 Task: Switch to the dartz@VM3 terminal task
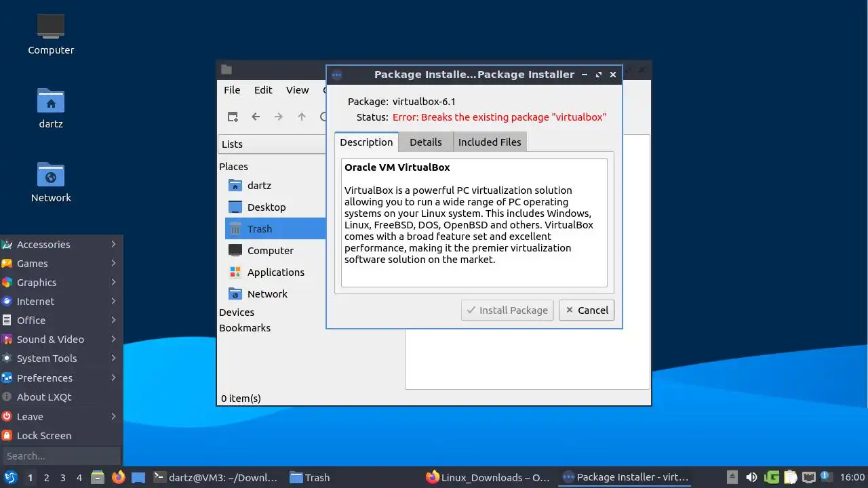click(216, 477)
